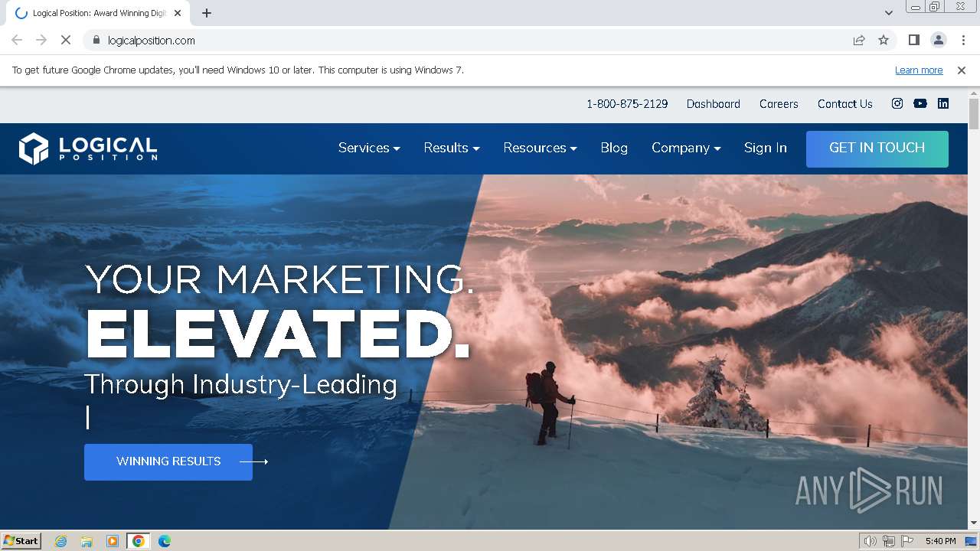The height and width of the screenshot is (551, 980).
Task: Expand the Services dropdown menu
Action: [369, 148]
